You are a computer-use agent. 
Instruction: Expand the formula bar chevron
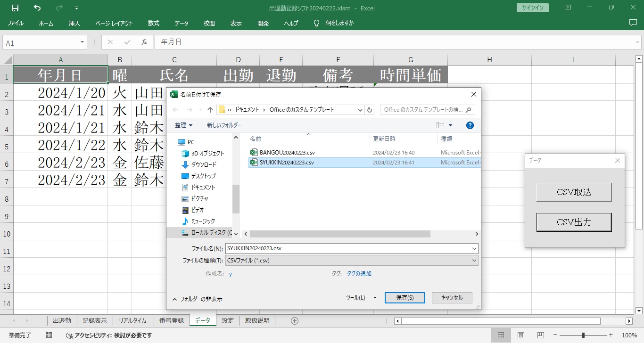(x=637, y=42)
